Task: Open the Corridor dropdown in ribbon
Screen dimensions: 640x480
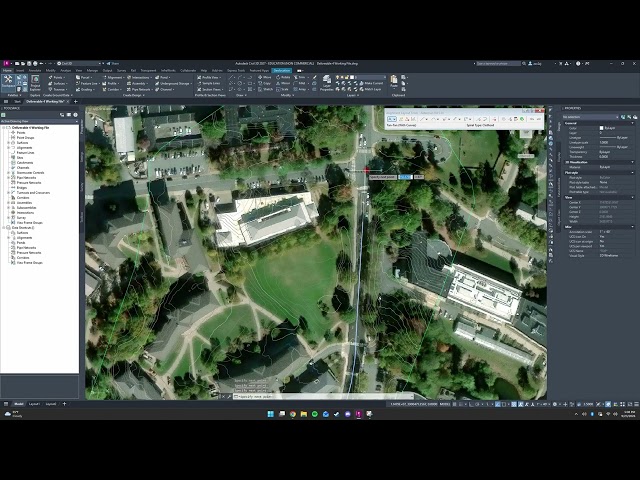Action: pos(112,89)
